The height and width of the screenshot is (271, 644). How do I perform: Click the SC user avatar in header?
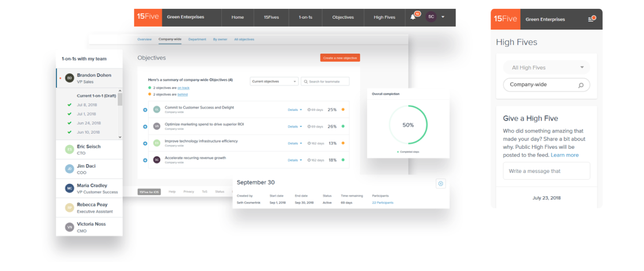[x=431, y=17]
